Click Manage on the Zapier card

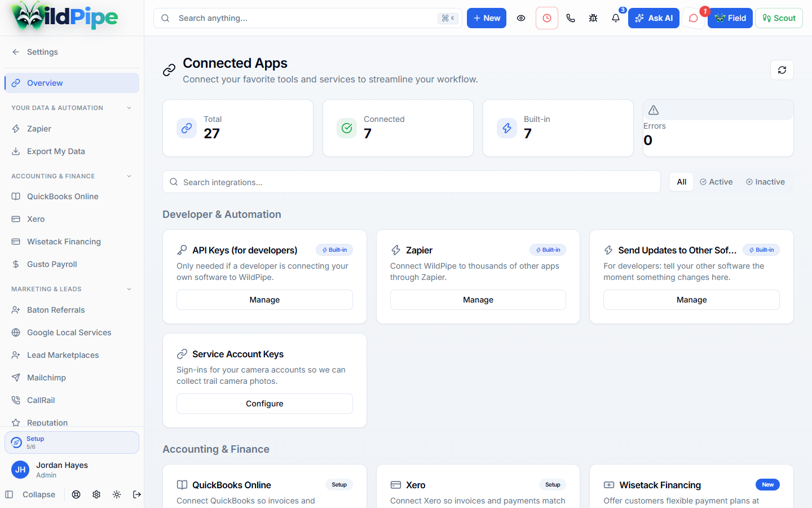point(478,300)
